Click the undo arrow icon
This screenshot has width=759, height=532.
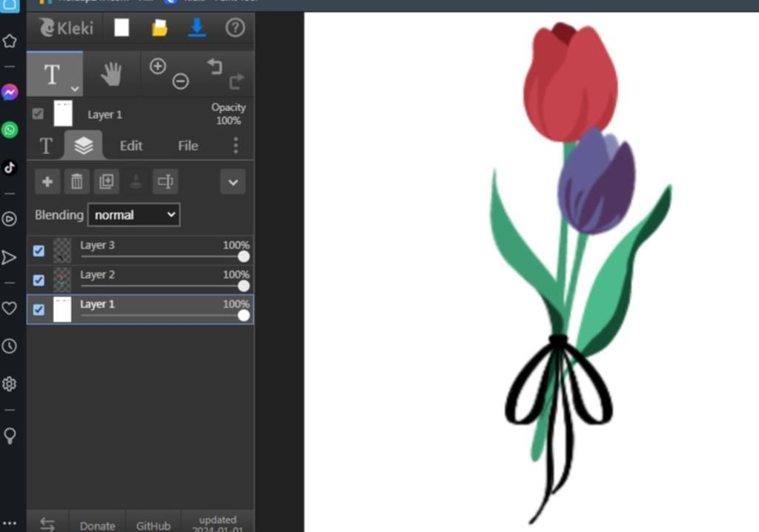[215, 67]
